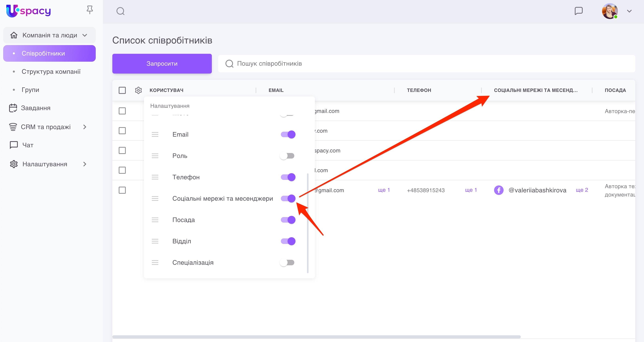Image resolution: width=644 pixels, height=342 pixels.
Task: Disable the Email column toggle
Action: pyautogui.click(x=288, y=134)
